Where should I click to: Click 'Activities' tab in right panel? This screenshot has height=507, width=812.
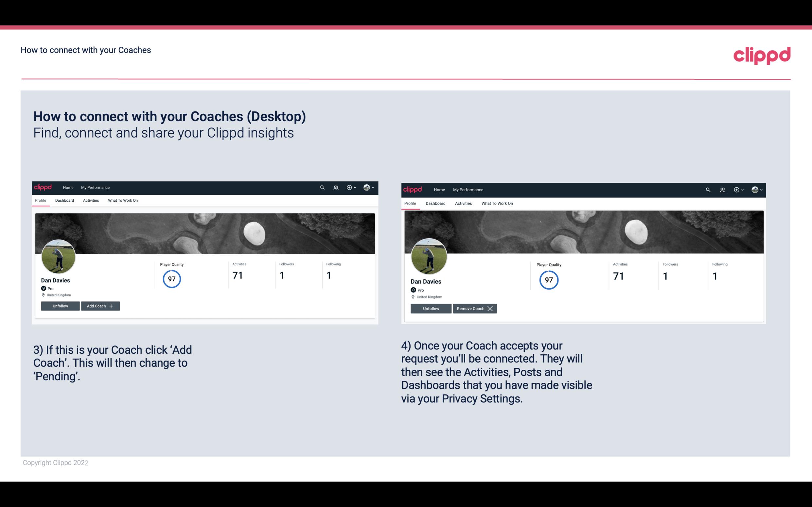click(463, 203)
